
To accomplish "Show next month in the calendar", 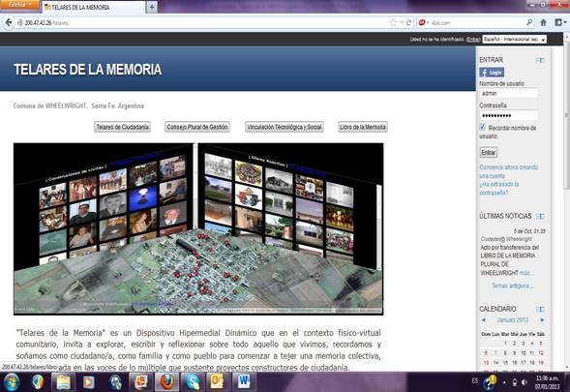I will pyautogui.click(x=542, y=320).
